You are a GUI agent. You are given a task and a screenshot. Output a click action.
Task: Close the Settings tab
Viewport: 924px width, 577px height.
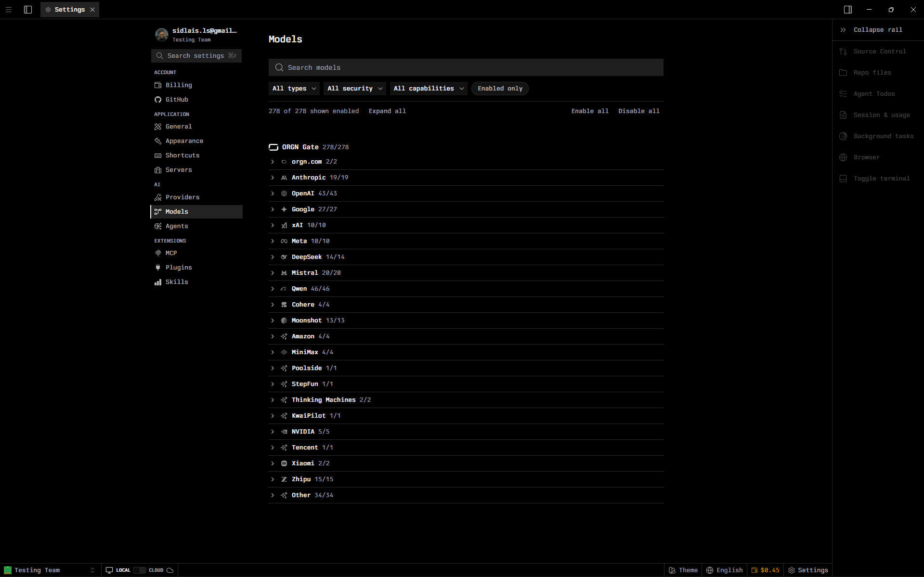(92, 10)
